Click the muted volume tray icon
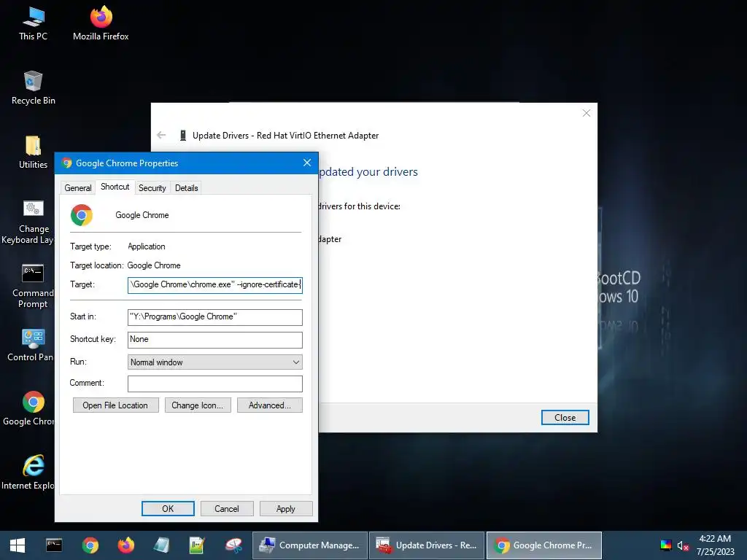 683,545
